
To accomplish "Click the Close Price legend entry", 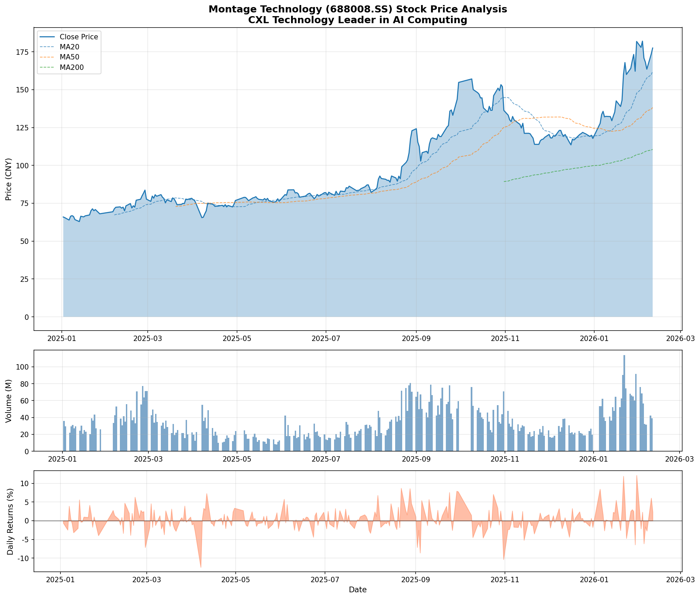I will pyautogui.click(x=79, y=37).
